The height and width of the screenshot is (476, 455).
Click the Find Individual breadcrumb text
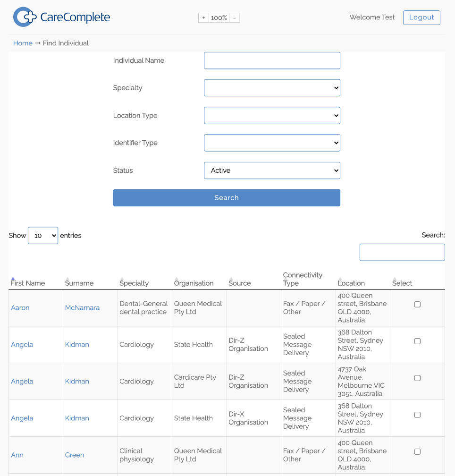pyautogui.click(x=66, y=43)
